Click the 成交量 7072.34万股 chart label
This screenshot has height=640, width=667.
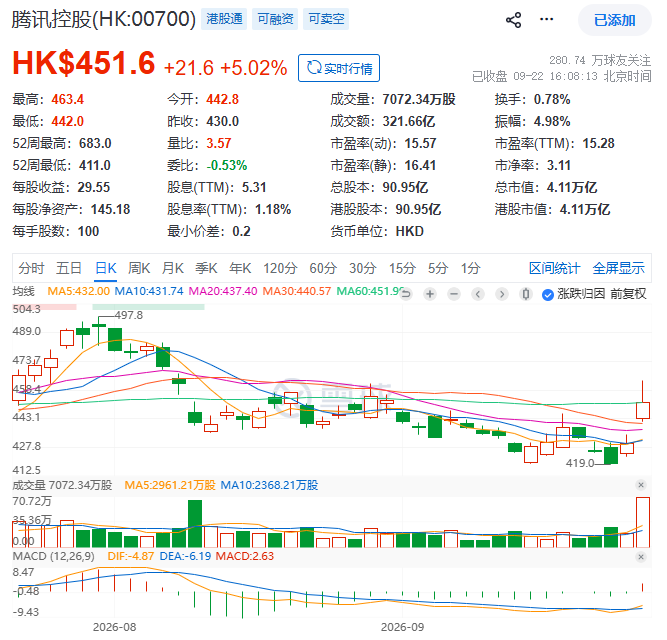pyautogui.click(x=62, y=485)
